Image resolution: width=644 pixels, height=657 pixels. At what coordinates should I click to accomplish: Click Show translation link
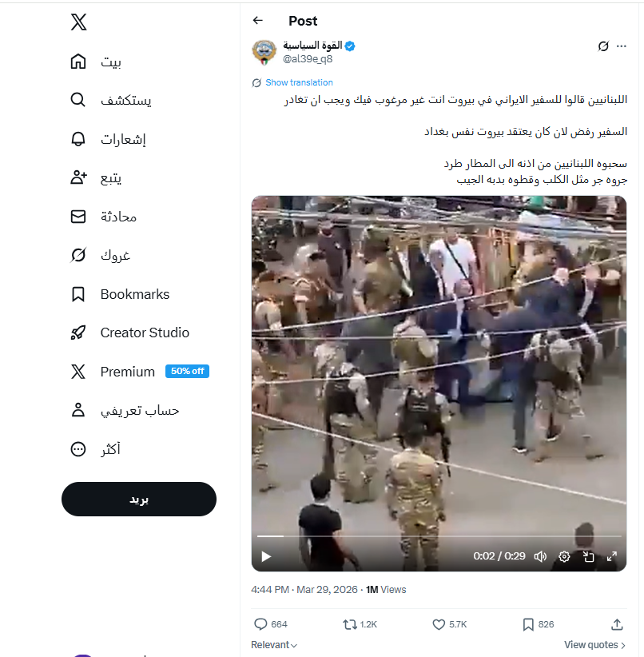point(299,82)
